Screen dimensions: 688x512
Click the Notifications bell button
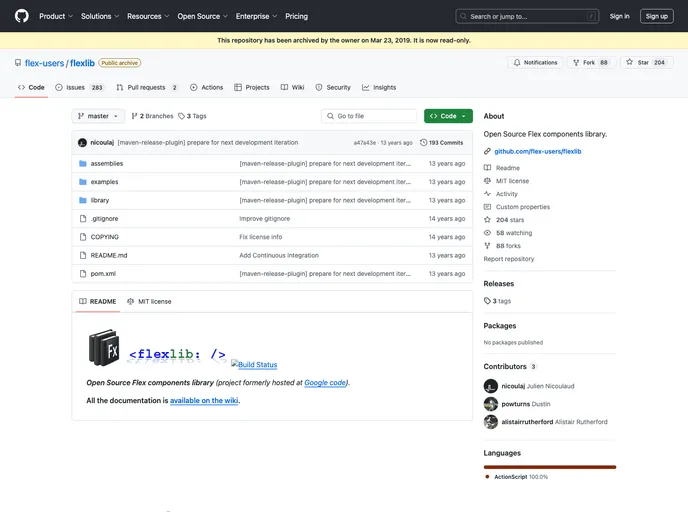tap(535, 62)
